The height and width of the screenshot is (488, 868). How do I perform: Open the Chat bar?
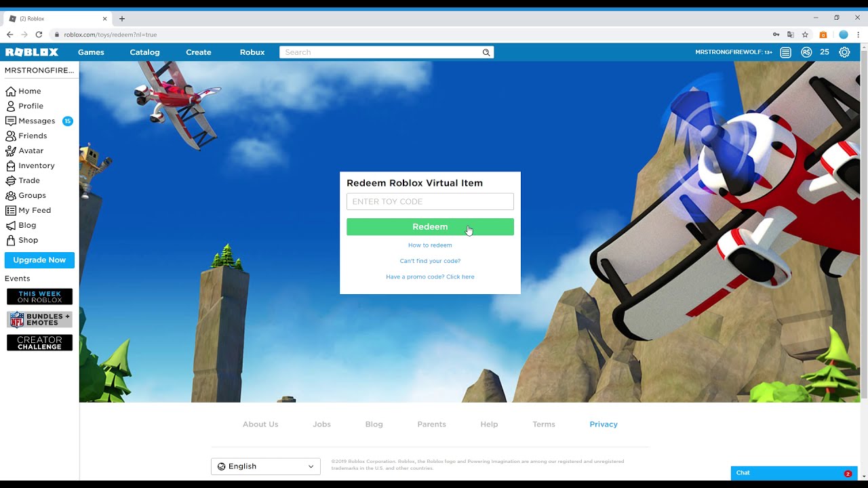pos(794,473)
